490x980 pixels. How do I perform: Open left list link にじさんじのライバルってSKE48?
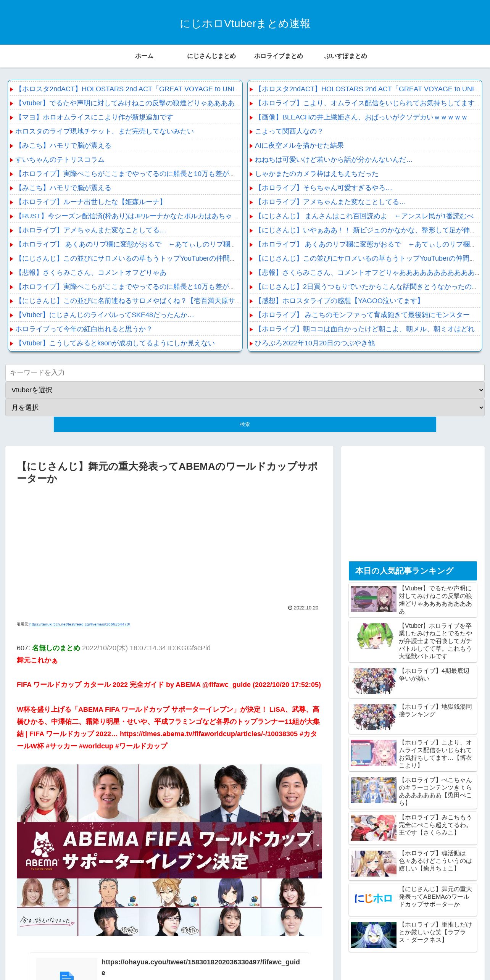coord(105,315)
